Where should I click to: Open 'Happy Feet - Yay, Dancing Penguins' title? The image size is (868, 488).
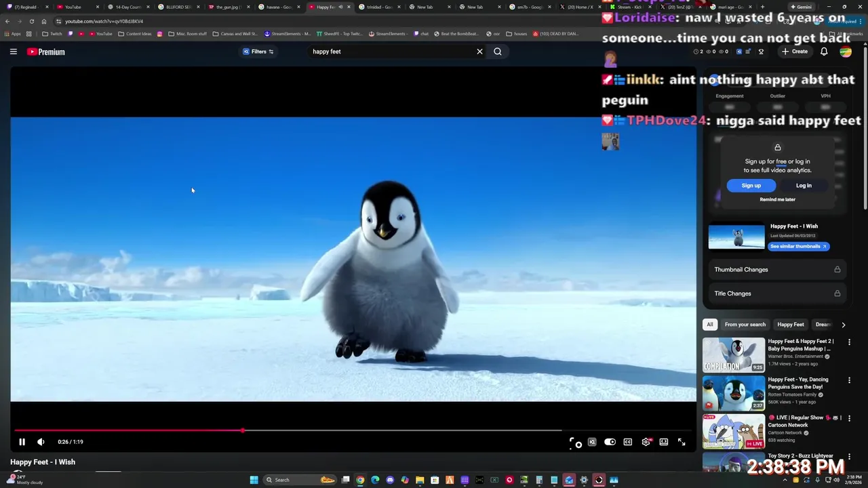(798, 383)
